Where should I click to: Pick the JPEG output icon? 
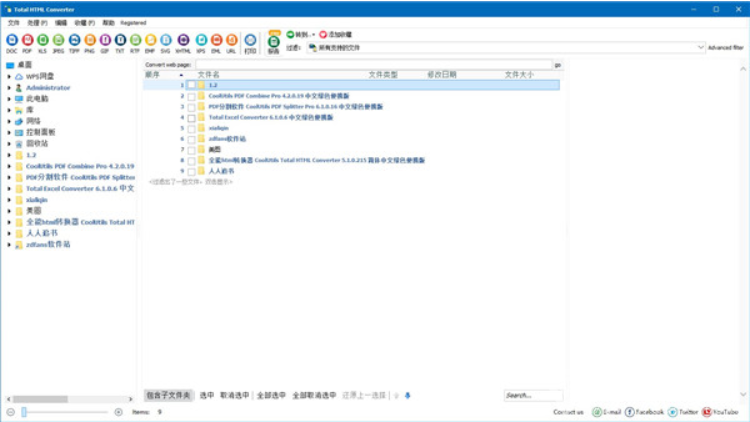[x=58, y=40]
